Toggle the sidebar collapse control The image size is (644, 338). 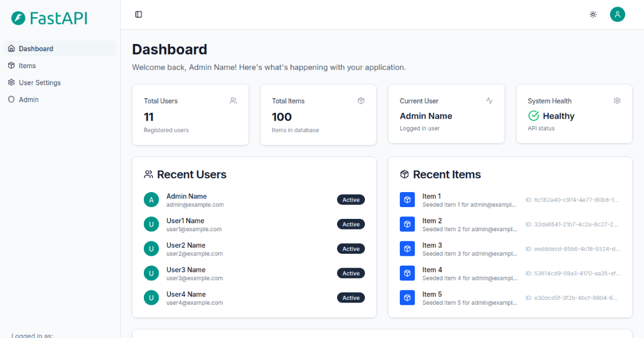click(x=138, y=14)
